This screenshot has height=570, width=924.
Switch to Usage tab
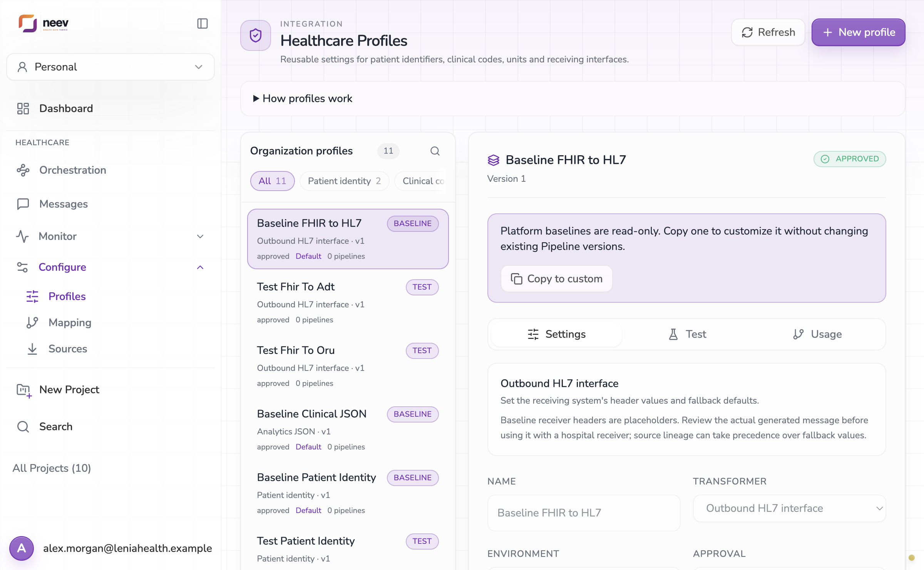point(817,334)
